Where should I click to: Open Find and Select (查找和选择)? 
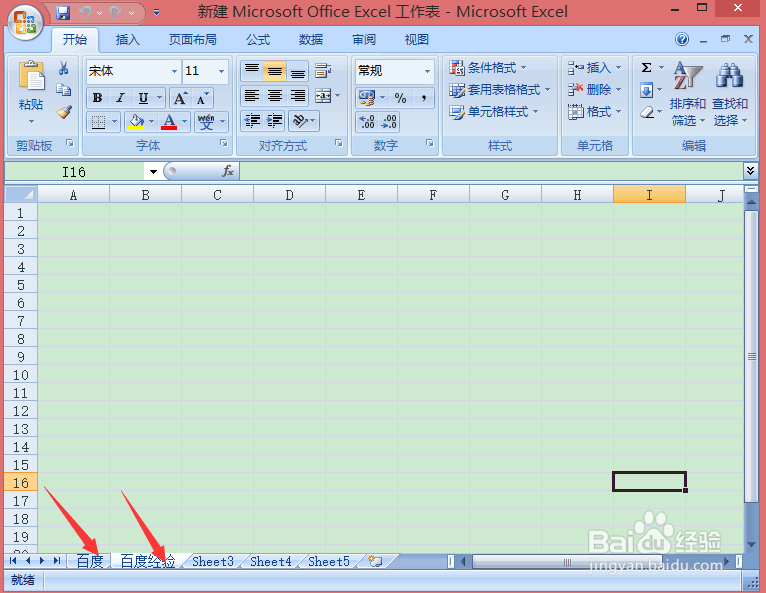[730, 94]
